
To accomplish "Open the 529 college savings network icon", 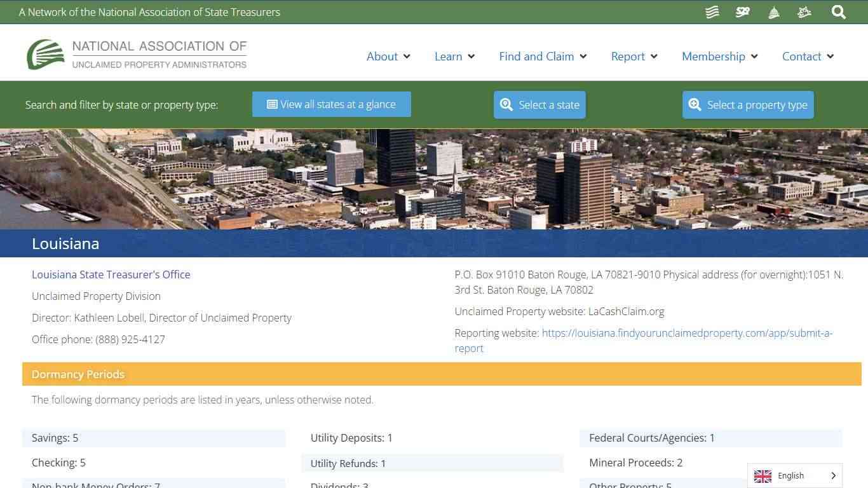I will coord(742,12).
